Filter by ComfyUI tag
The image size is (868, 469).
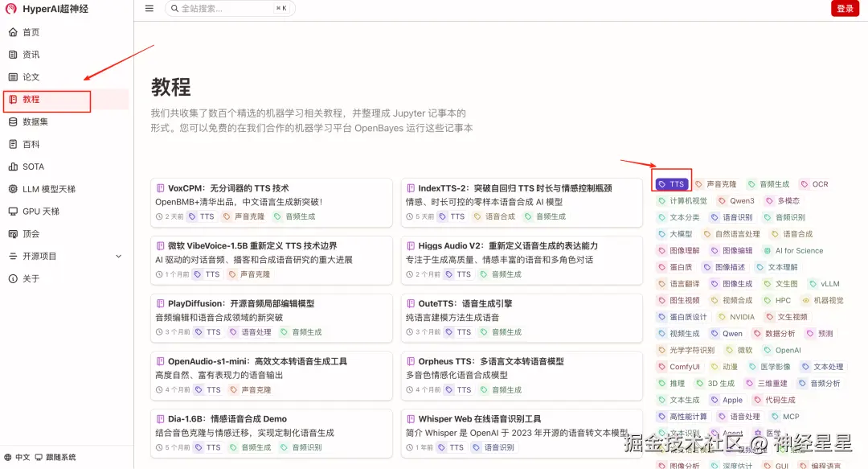pyautogui.click(x=678, y=367)
